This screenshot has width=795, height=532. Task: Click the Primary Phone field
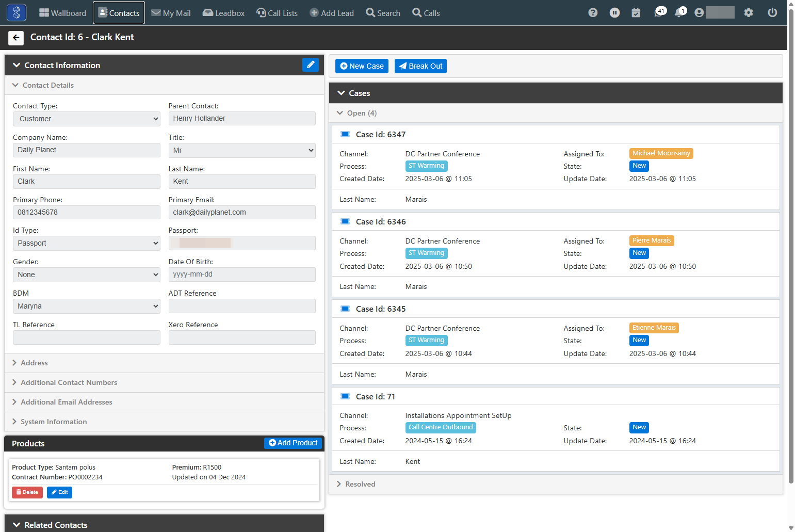(x=87, y=212)
